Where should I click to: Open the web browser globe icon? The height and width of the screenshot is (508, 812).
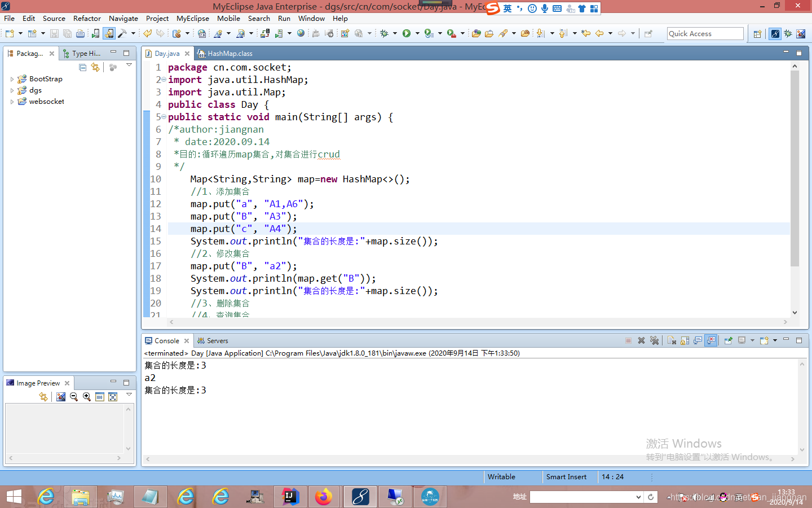point(301,33)
